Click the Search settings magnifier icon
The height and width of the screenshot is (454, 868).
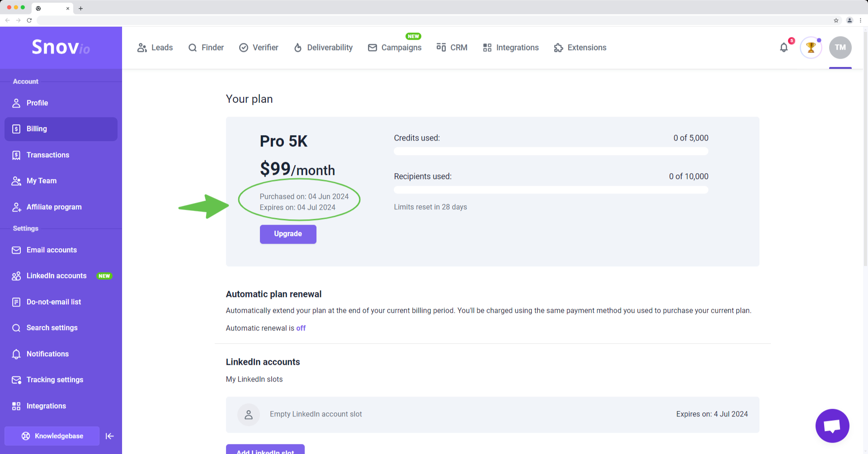(x=16, y=328)
